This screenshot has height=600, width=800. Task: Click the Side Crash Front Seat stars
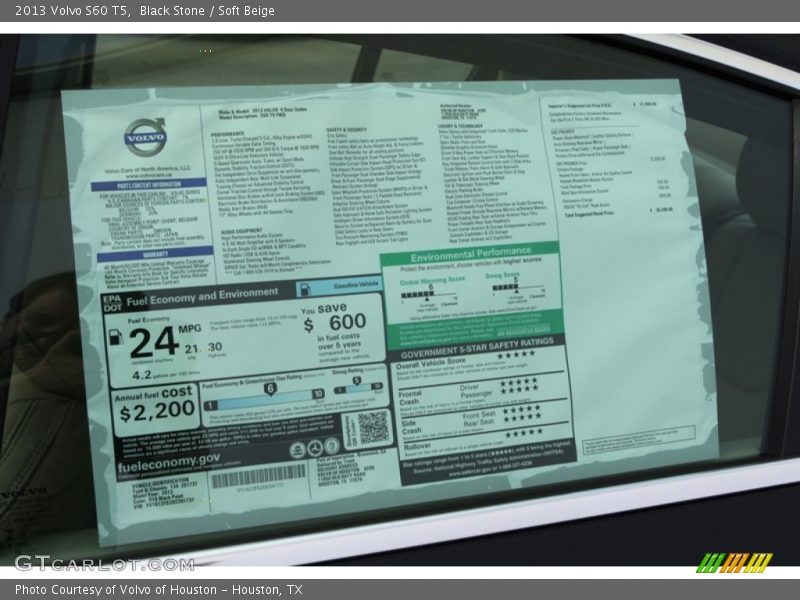coord(522,409)
